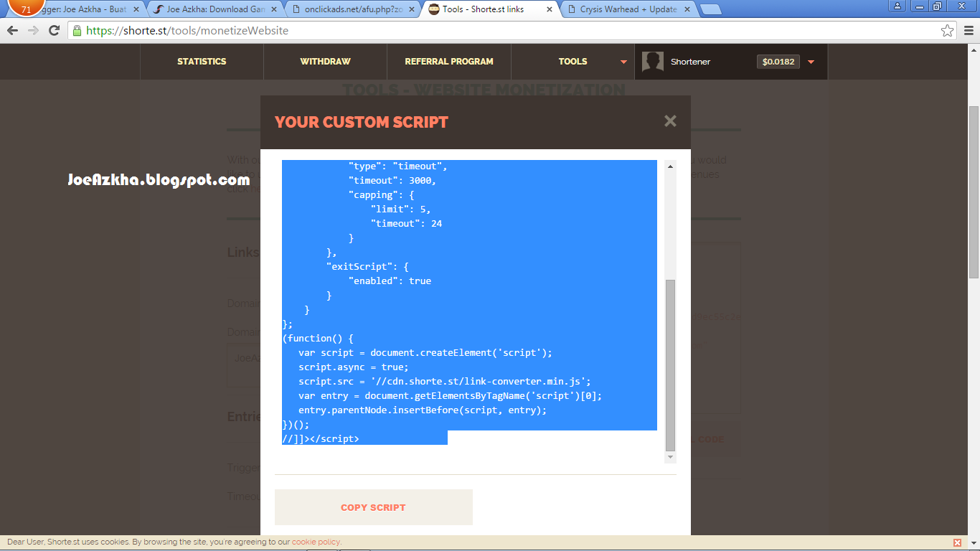980x551 pixels.
Task: Click the page scrollbar up arrow
Action: (x=974, y=50)
